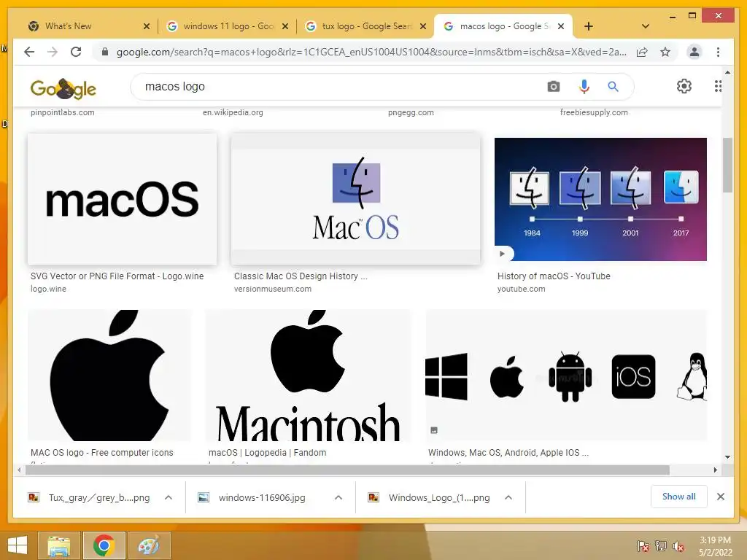
Task: Search by image with the camera icon
Action: pyautogui.click(x=553, y=87)
